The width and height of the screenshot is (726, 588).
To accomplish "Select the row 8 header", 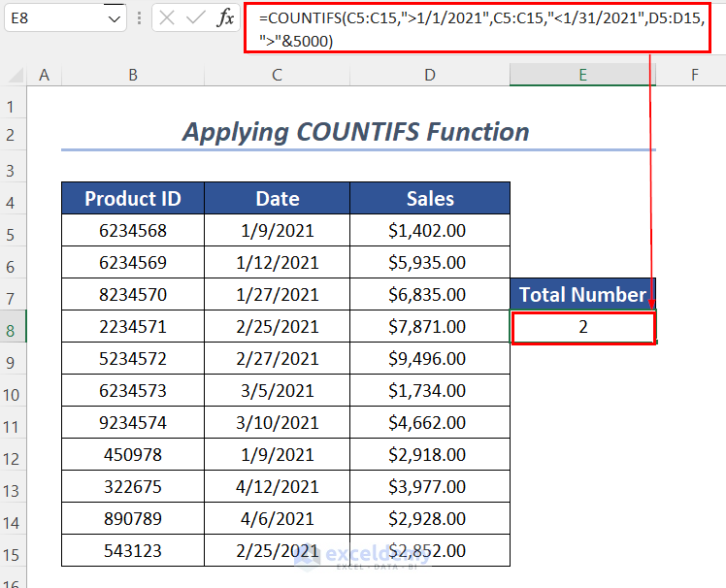I will coord(13,328).
